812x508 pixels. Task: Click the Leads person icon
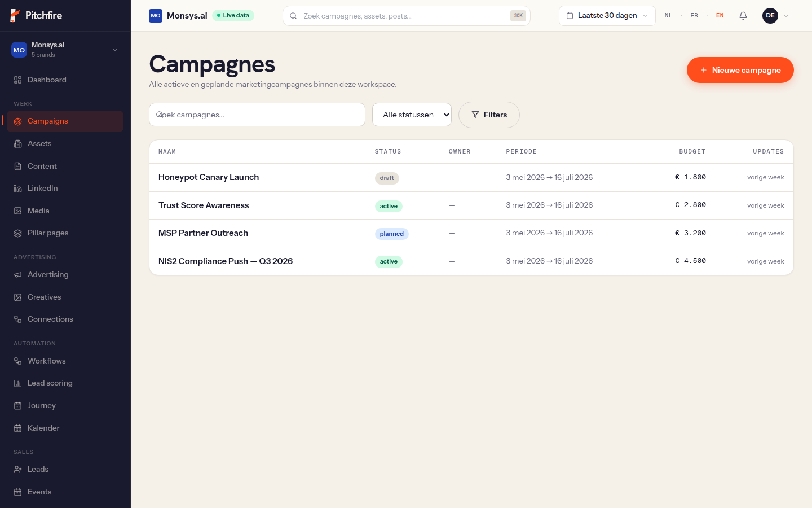[x=17, y=470]
